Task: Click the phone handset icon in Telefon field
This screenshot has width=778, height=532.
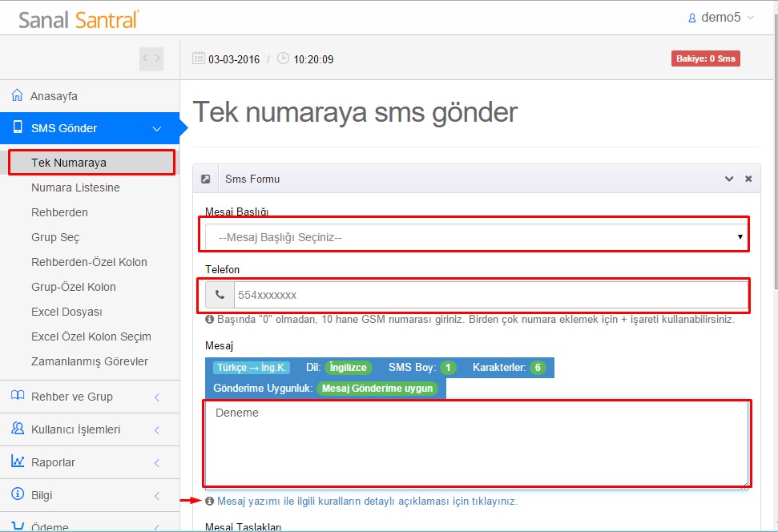Action: (220, 295)
